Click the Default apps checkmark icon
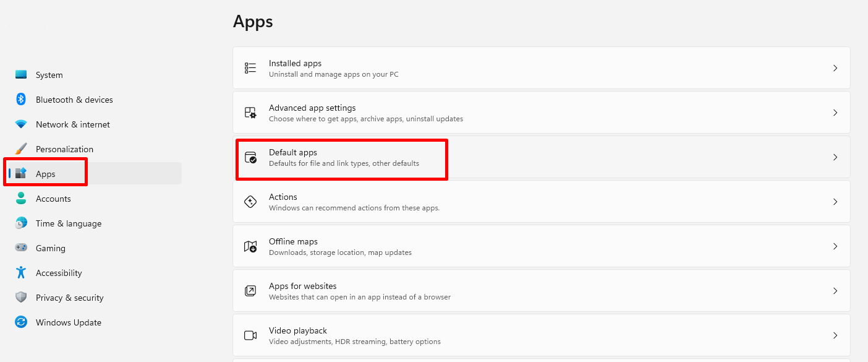Screen dimensions: 868x362 [x=250, y=157]
